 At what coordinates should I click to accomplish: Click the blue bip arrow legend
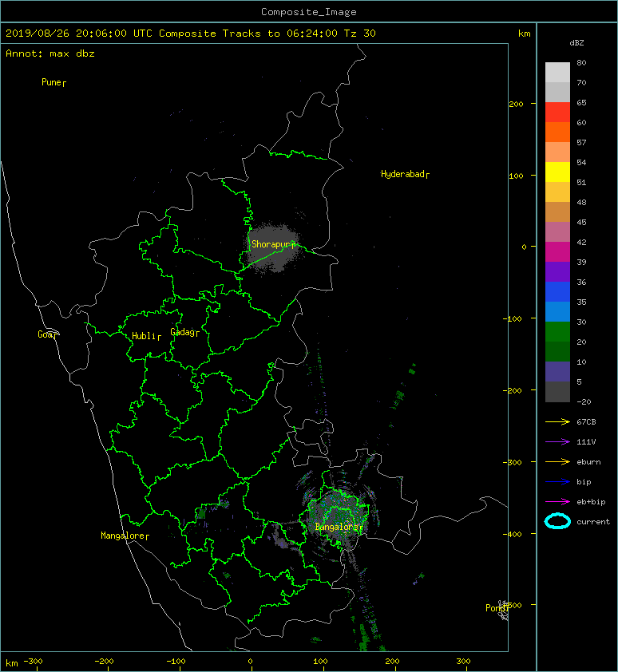(x=557, y=482)
